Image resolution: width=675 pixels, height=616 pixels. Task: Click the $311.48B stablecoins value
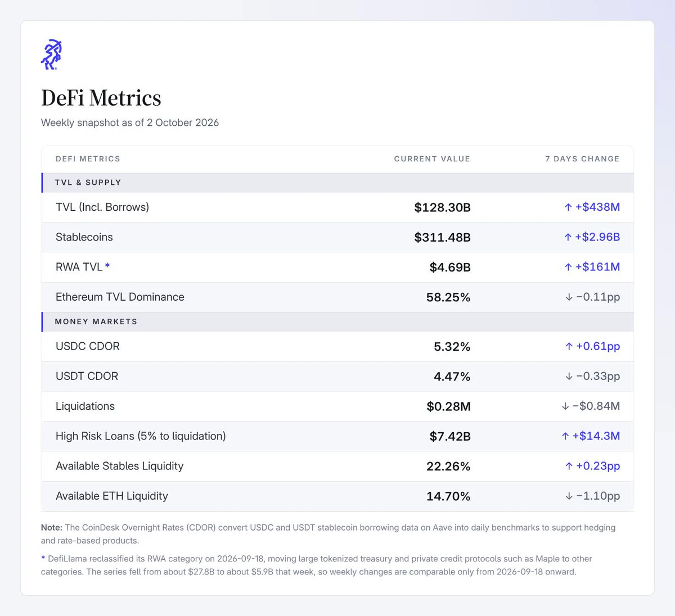click(x=443, y=237)
